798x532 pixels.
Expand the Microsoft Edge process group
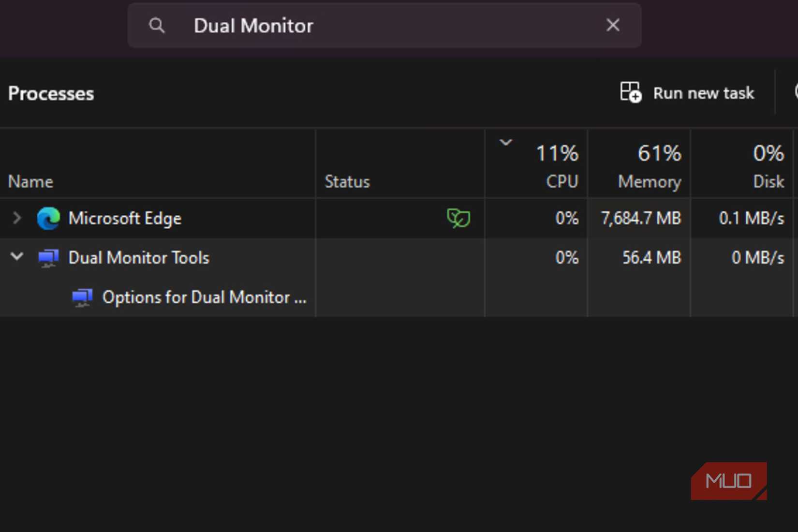(x=16, y=218)
